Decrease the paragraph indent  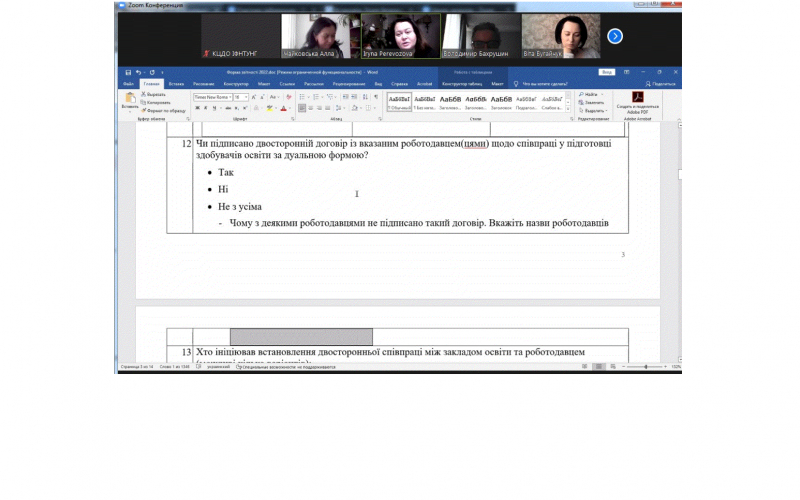(345, 97)
